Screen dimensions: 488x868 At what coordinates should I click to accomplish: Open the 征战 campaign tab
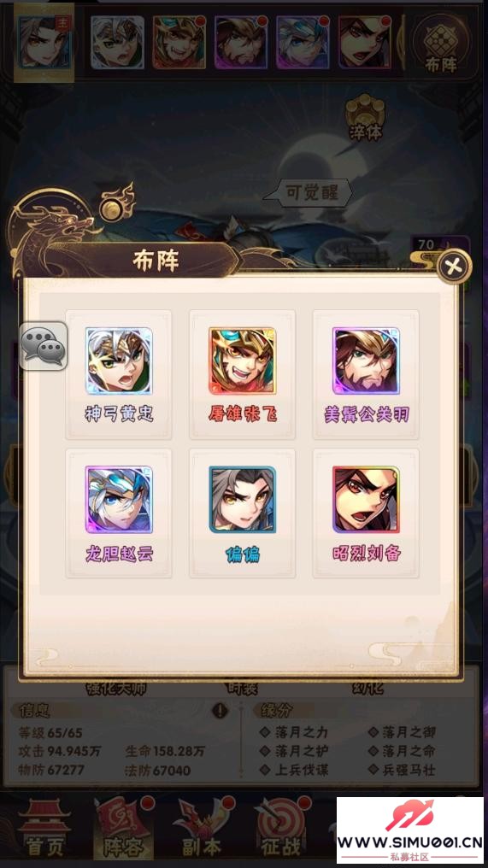[280, 828]
